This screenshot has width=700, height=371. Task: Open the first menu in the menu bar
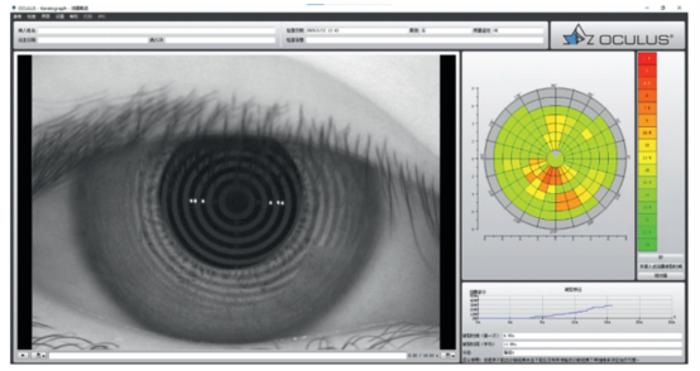coord(18,17)
